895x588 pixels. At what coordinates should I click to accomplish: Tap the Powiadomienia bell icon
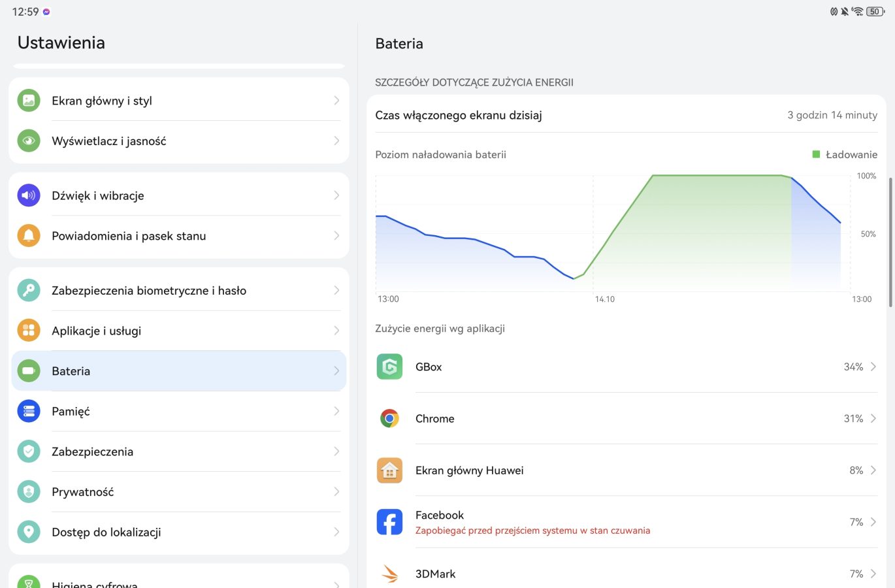[x=29, y=236]
